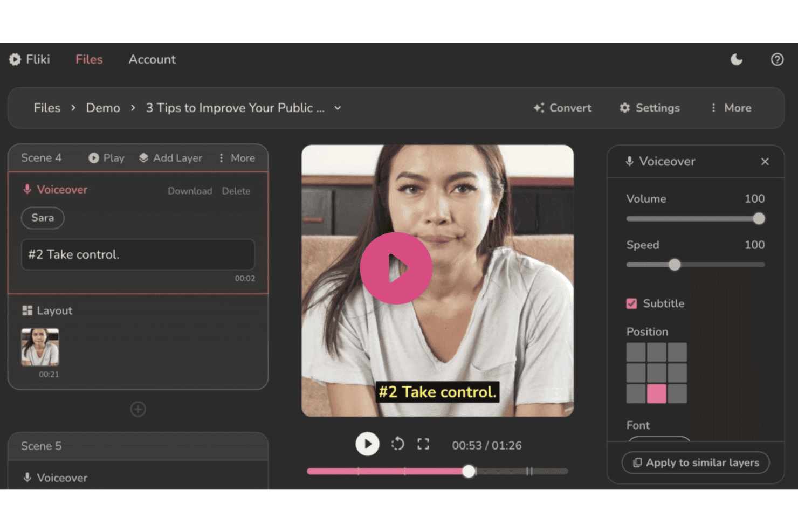Set subtitle position to top-left

pos(636,353)
